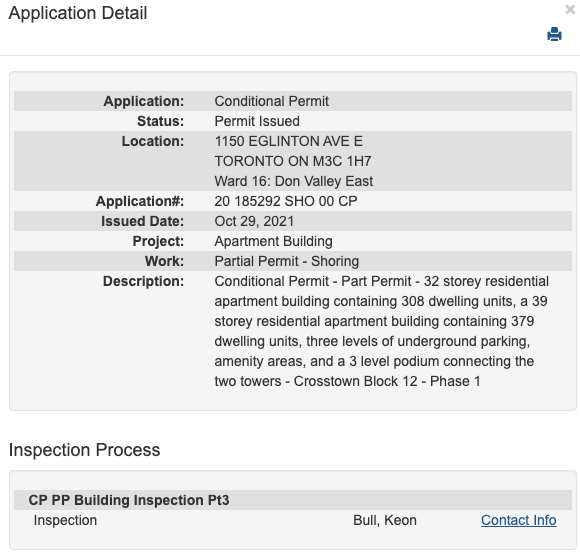Image resolution: width=580 pixels, height=554 pixels.
Task: Open the Contact Info link
Action: (x=518, y=520)
